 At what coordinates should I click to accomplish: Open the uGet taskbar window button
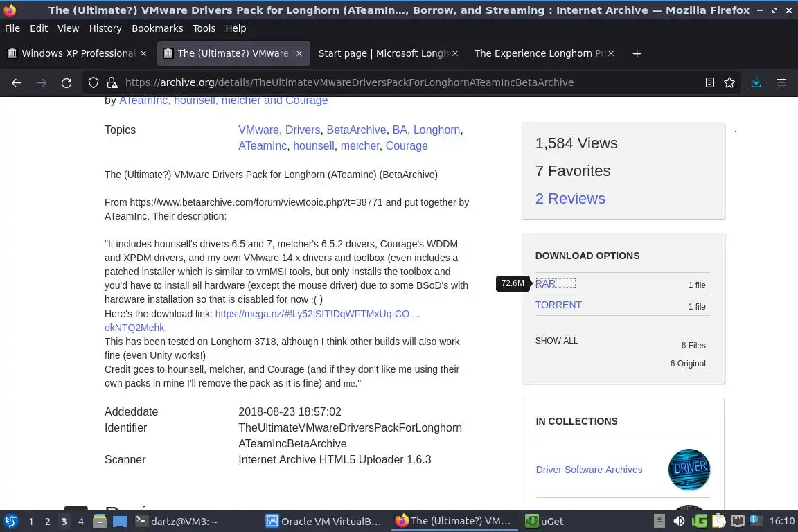point(544,522)
